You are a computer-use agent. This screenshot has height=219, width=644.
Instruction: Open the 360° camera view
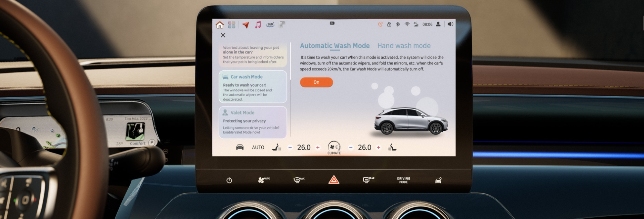(x=270, y=25)
